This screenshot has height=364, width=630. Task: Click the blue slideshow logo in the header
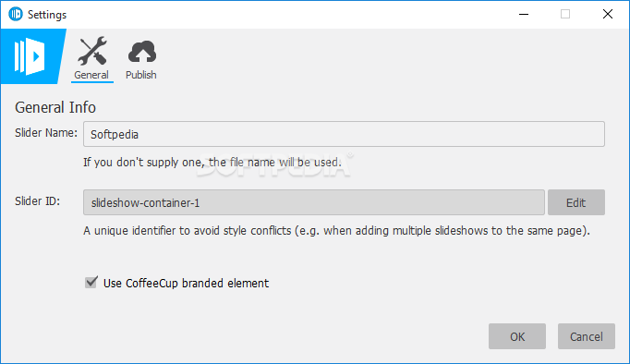pos(30,56)
